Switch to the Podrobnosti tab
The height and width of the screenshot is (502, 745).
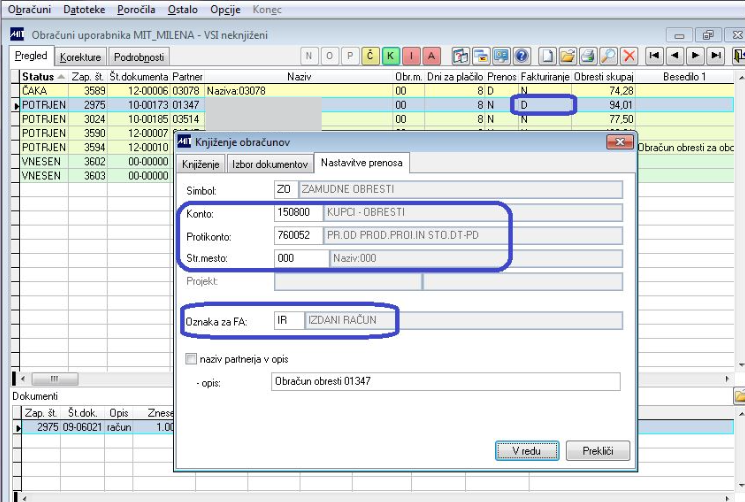(x=139, y=57)
